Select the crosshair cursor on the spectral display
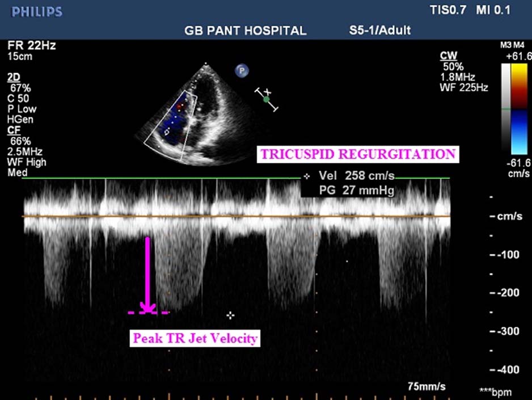Viewport: 532px width, 400px height. click(231, 315)
